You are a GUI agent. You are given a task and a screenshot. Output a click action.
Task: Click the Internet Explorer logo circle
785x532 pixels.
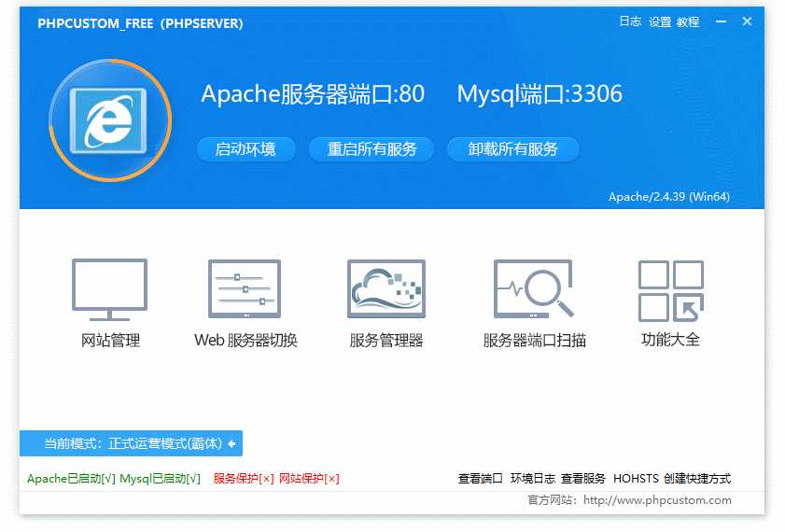(x=110, y=120)
